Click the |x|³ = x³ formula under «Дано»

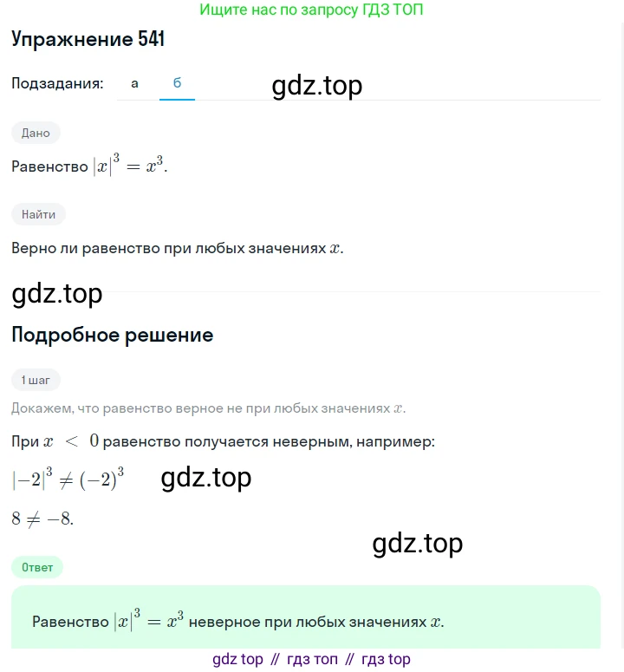point(131,165)
